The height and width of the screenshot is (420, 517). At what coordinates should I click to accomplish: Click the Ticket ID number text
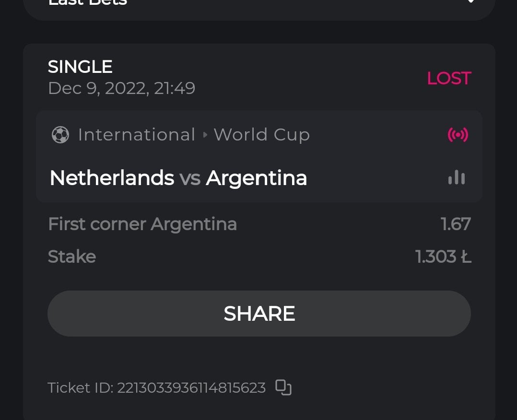[x=191, y=387]
